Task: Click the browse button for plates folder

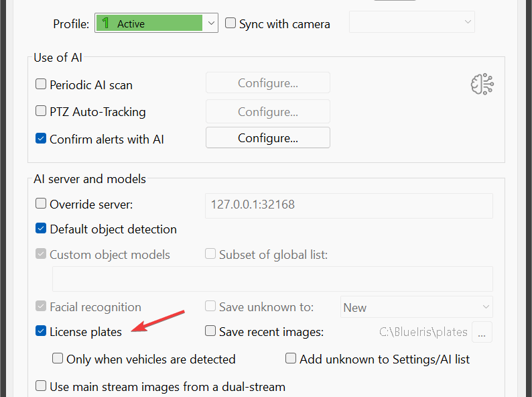Action: coord(482,331)
